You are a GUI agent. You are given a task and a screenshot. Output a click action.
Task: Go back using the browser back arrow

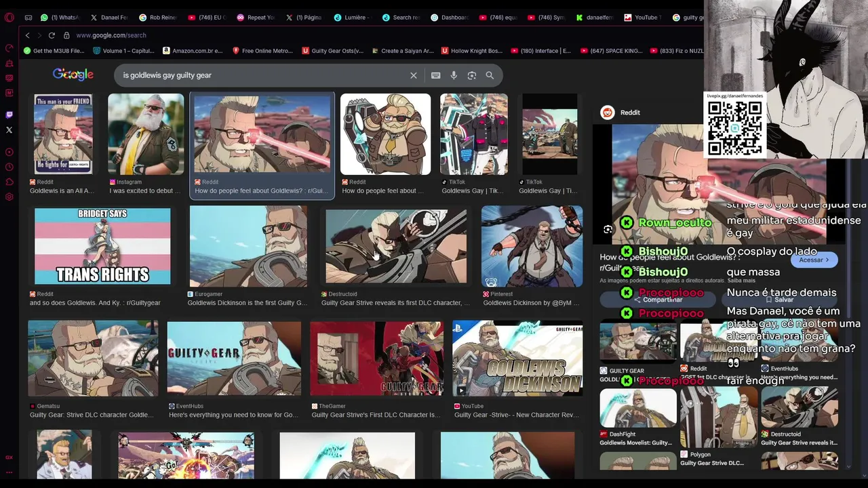[27, 35]
